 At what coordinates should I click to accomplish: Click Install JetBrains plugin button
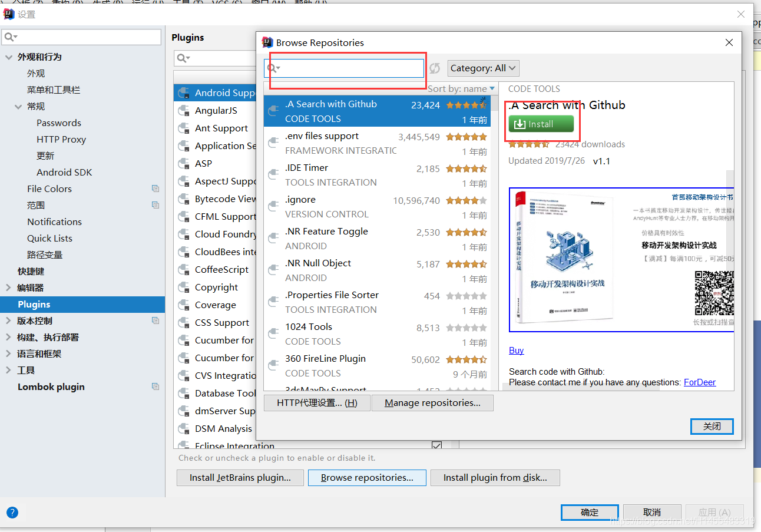240,477
